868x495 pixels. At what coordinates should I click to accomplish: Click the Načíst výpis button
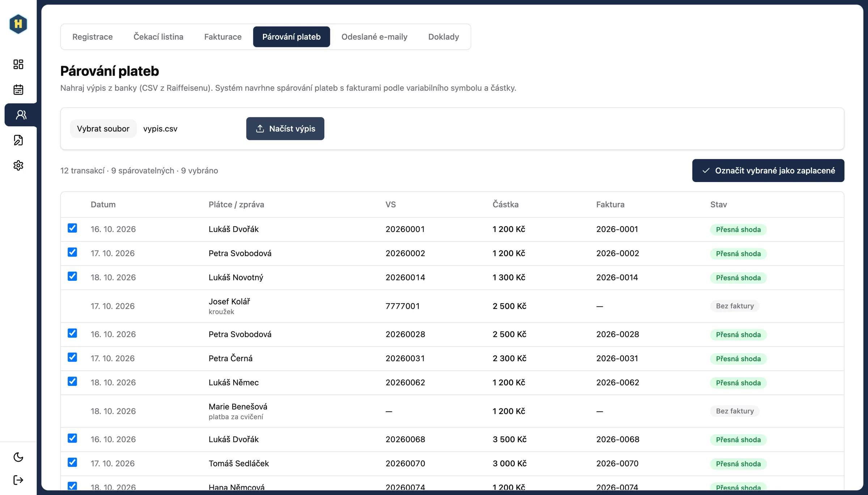tap(285, 128)
